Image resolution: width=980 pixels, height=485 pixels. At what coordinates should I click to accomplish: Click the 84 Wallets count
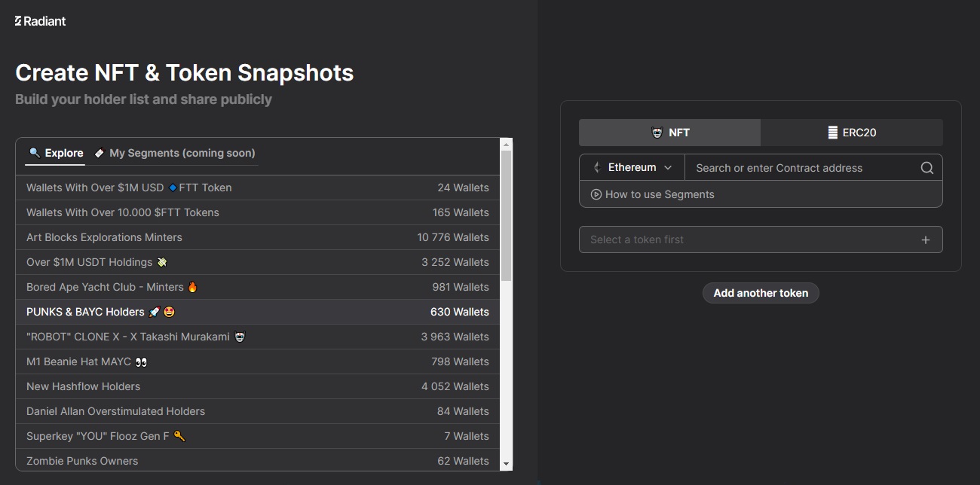coord(464,411)
